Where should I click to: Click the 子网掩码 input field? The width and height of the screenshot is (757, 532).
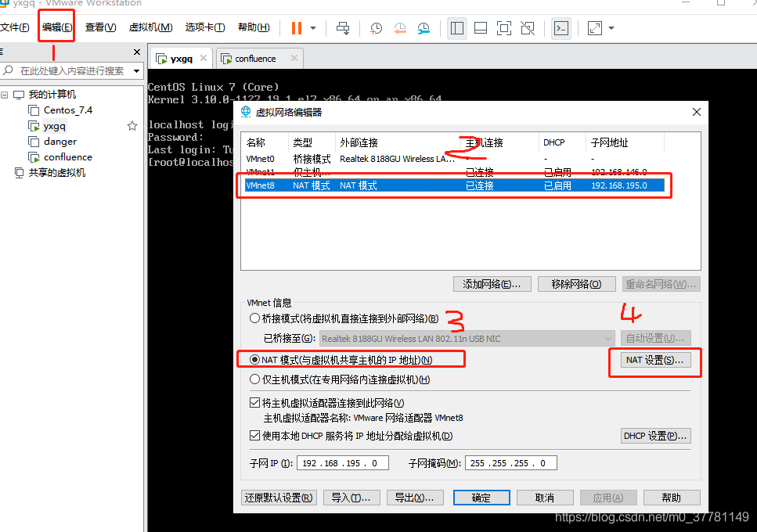(x=510, y=463)
